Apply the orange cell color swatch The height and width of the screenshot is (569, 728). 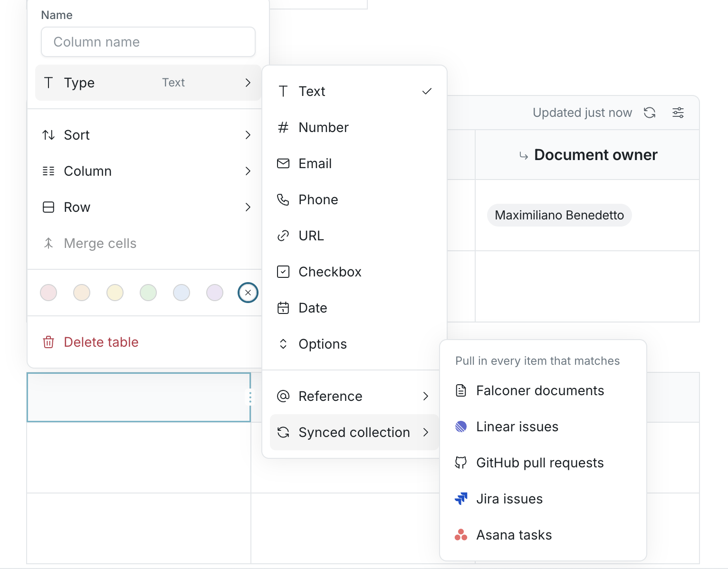point(82,293)
